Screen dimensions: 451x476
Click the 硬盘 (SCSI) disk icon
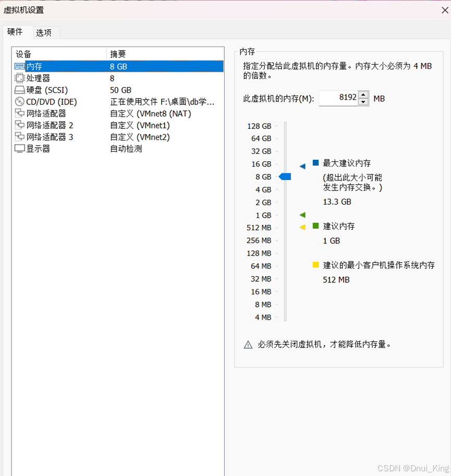pos(20,90)
